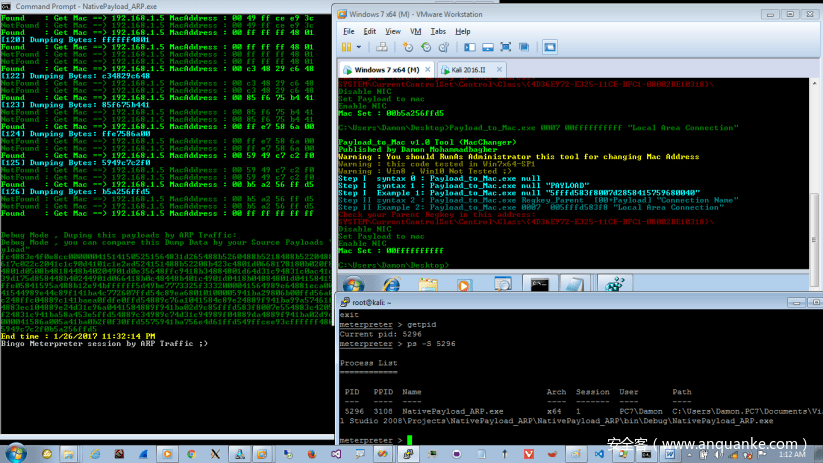This screenshot has height=463, width=823.
Task: Enter VMware full screen mode
Action: tap(505, 47)
